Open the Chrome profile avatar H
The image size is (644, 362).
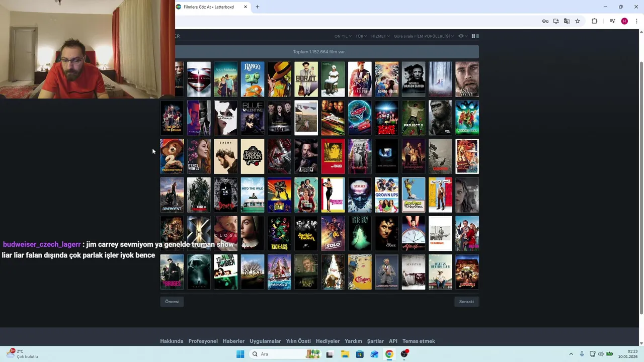[624, 21]
